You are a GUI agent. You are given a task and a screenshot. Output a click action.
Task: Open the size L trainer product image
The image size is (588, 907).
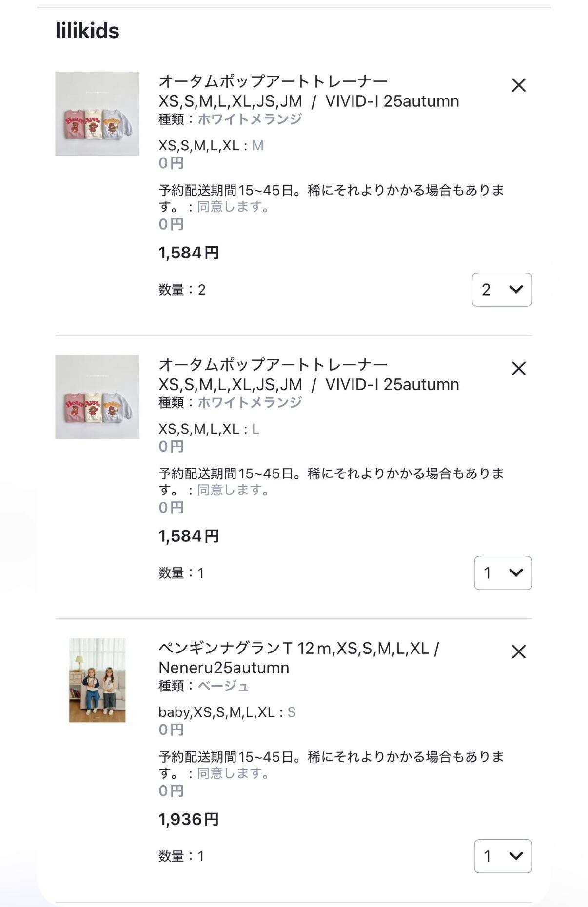point(97,397)
